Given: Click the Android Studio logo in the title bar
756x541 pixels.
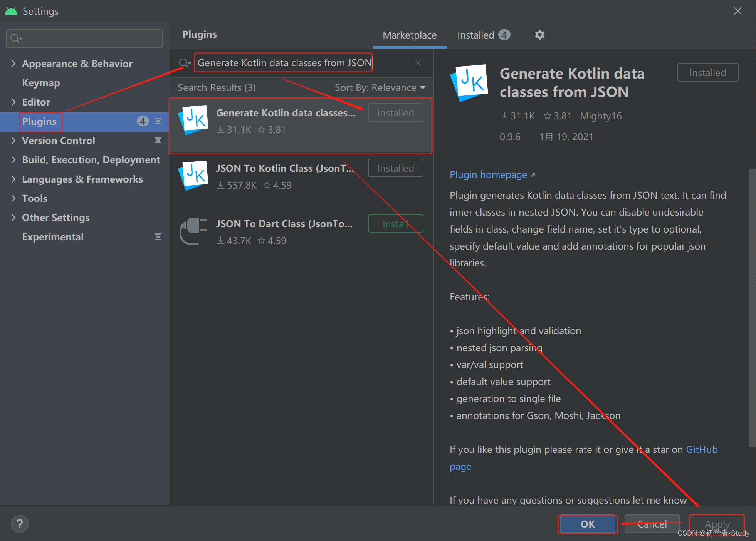Looking at the screenshot, I should coord(11,11).
